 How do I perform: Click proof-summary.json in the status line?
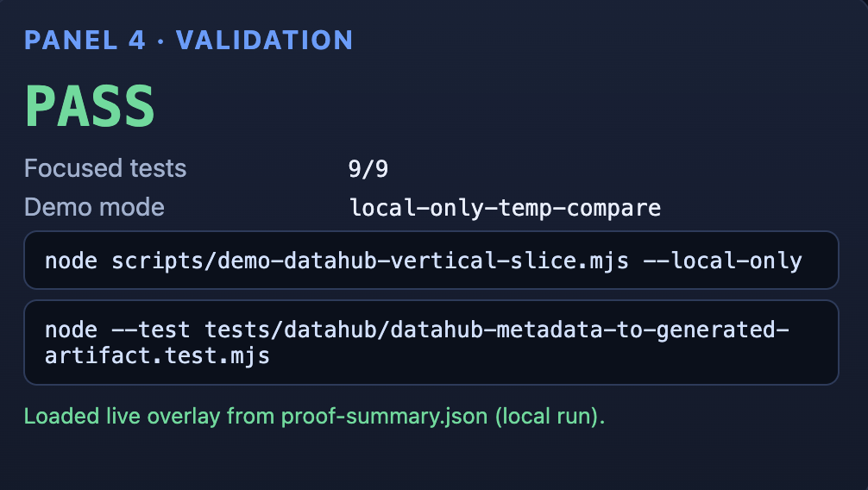(384, 417)
